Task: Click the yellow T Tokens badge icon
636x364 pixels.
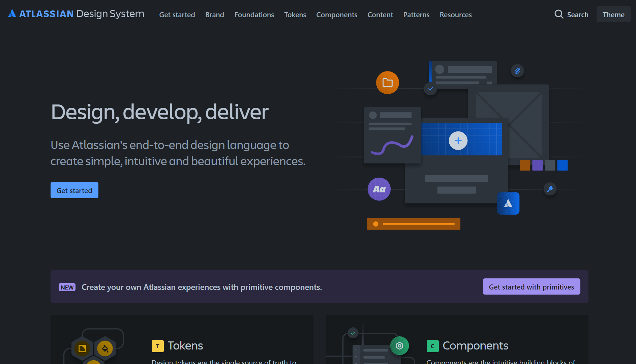Action: click(x=157, y=346)
